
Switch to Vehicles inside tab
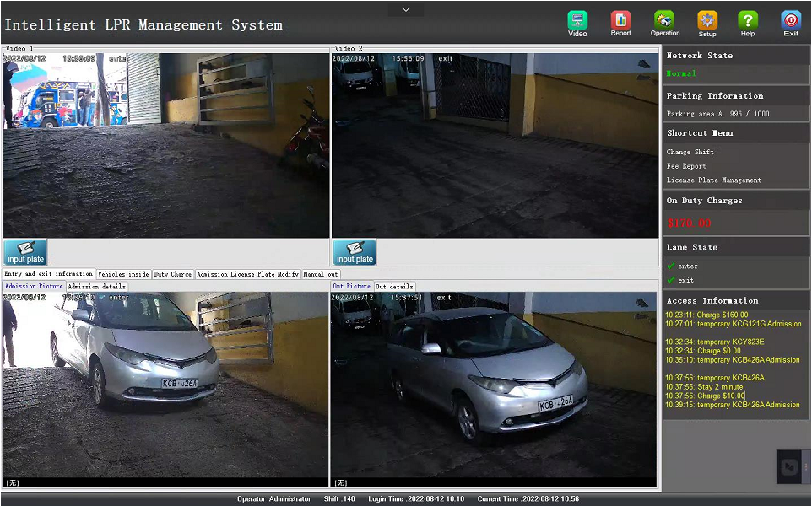coord(123,274)
